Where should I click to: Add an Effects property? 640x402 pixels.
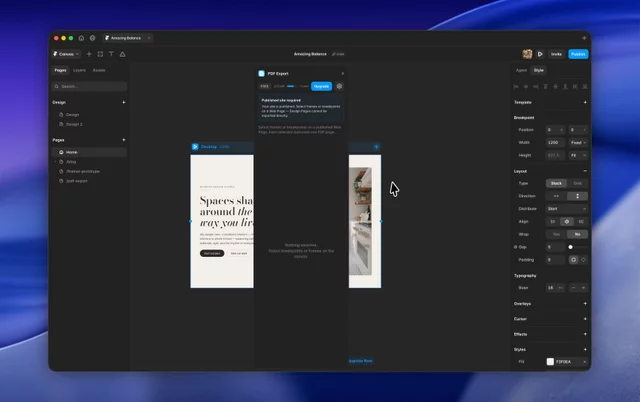pos(585,334)
